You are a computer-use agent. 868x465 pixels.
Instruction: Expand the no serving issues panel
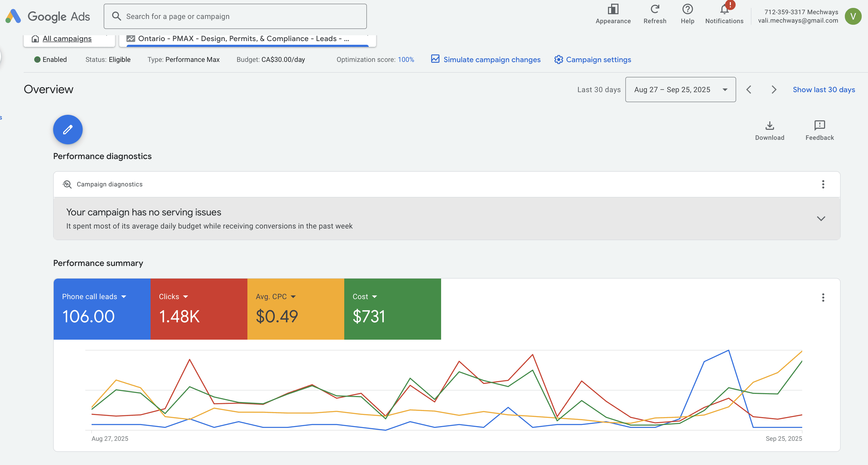[x=821, y=219]
